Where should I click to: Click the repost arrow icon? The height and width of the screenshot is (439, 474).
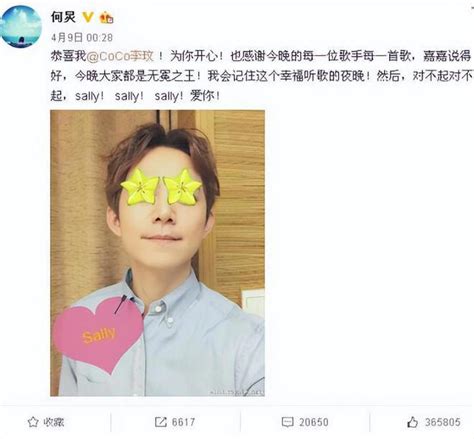pyautogui.click(x=160, y=422)
